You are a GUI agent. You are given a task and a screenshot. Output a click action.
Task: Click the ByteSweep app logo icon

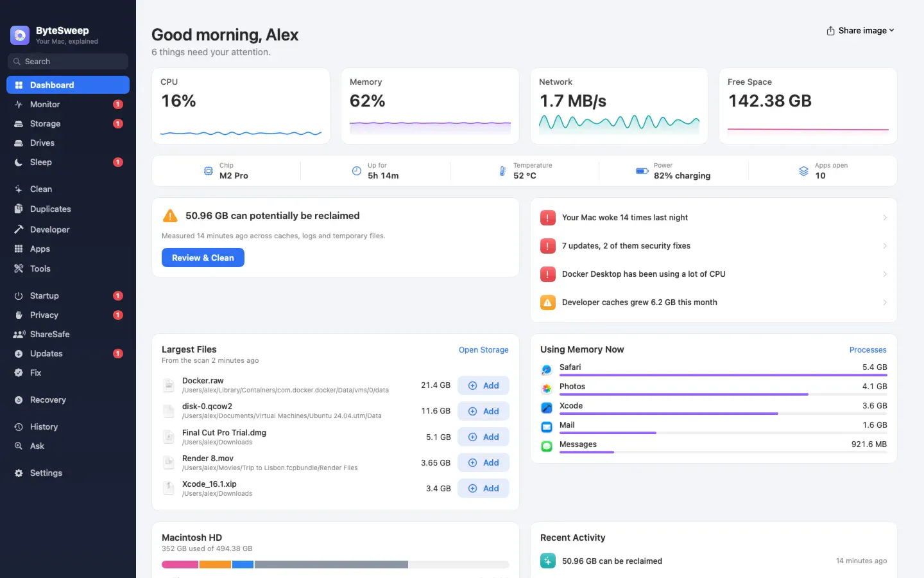20,35
